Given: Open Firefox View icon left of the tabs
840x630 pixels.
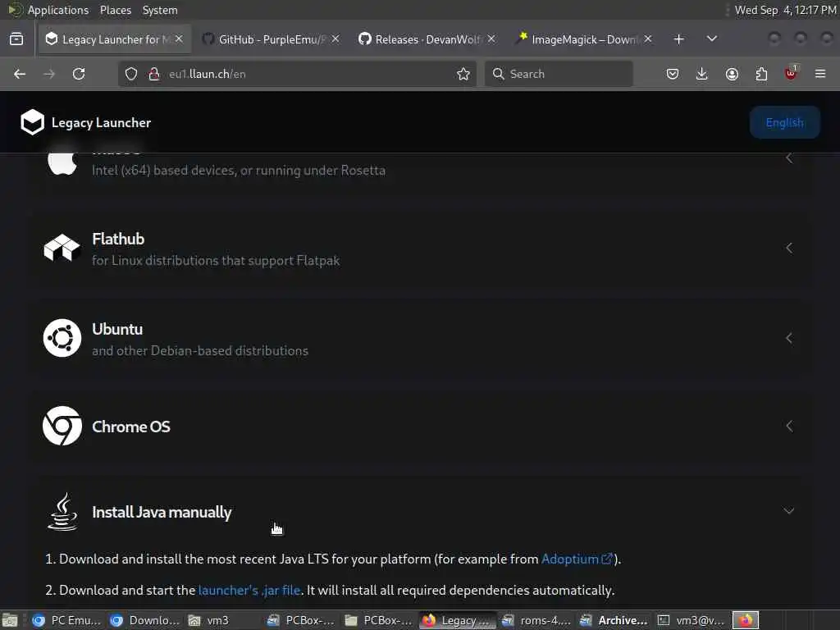Looking at the screenshot, I should click(x=16, y=39).
